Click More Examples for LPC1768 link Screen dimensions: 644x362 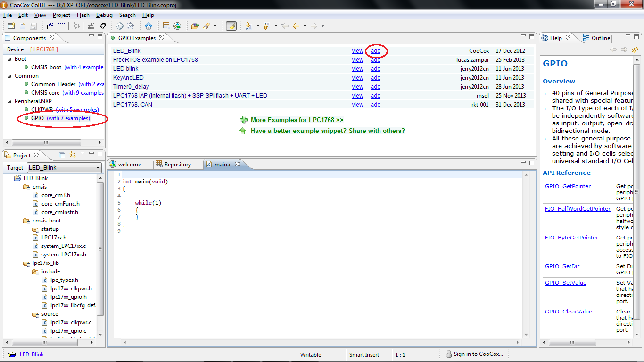297,120
